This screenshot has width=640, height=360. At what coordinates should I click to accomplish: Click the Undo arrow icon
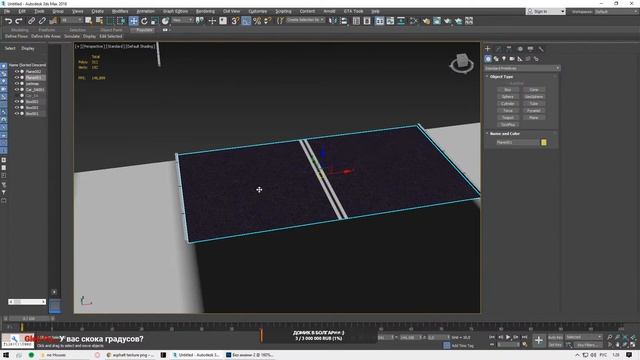click(x=8, y=21)
